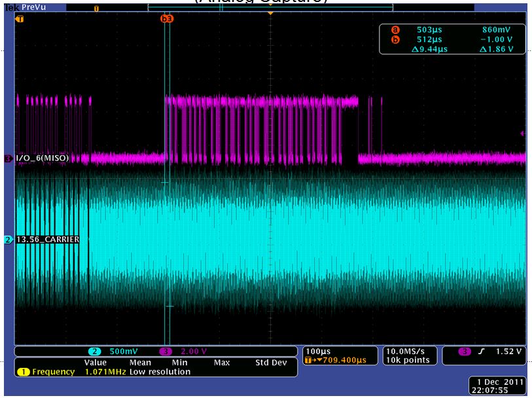Click the 2.00 V channel 3 scale value
Screen dimensions: 532x398
(x=194, y=352)
